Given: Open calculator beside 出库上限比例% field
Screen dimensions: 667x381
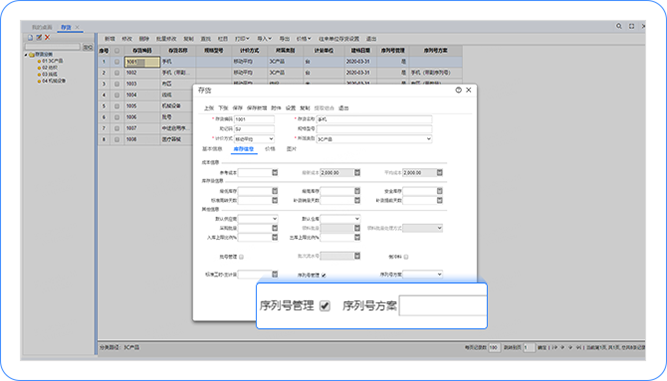Looking at the screenshot, I should pyautogui.click(x=357, y=237).
